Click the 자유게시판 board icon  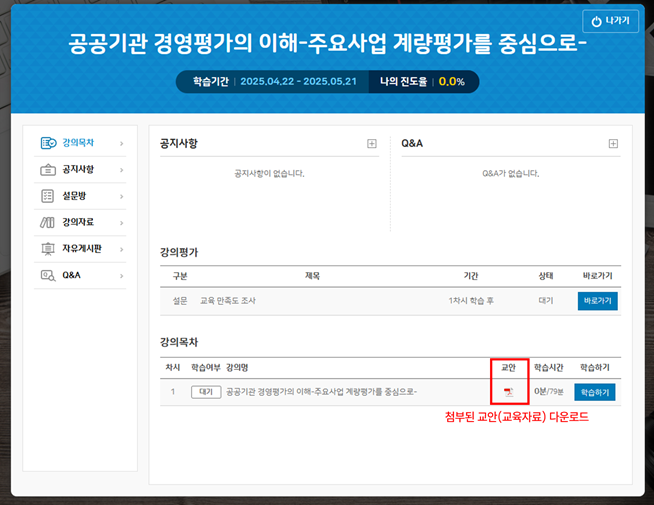[48, 248]
